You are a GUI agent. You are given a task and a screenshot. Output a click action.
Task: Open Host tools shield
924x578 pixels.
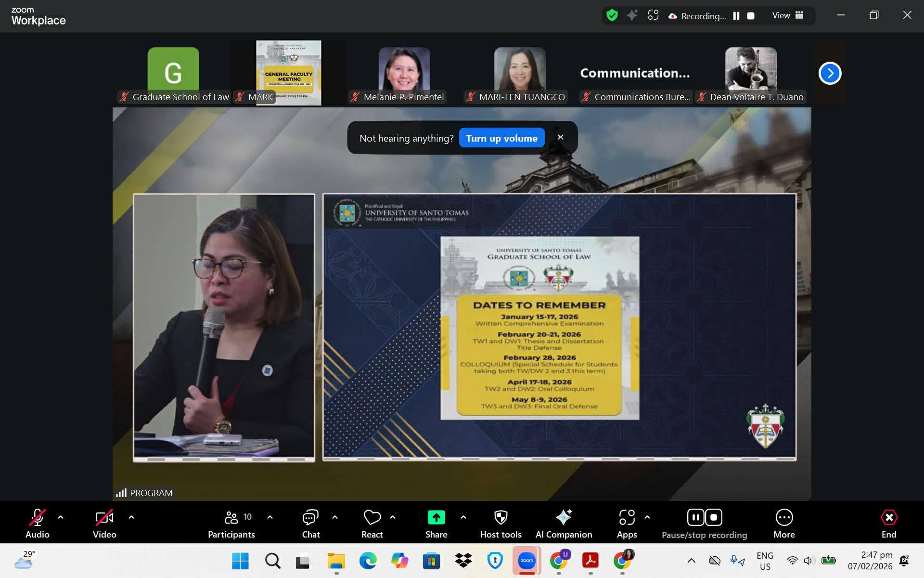[500, 523]
